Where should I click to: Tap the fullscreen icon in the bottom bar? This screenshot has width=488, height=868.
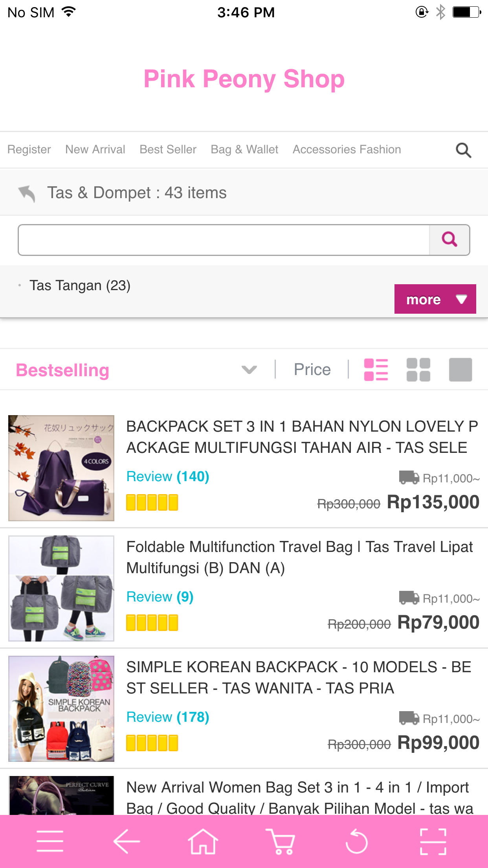click(x=433, y=841)
